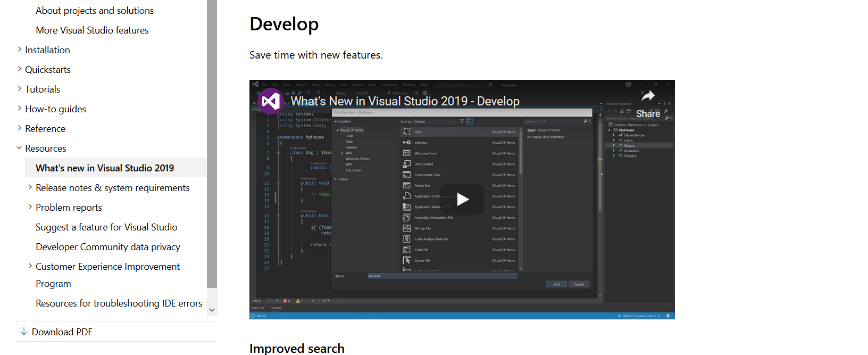Open Developer Community data privacy

(x=108, y=247)
